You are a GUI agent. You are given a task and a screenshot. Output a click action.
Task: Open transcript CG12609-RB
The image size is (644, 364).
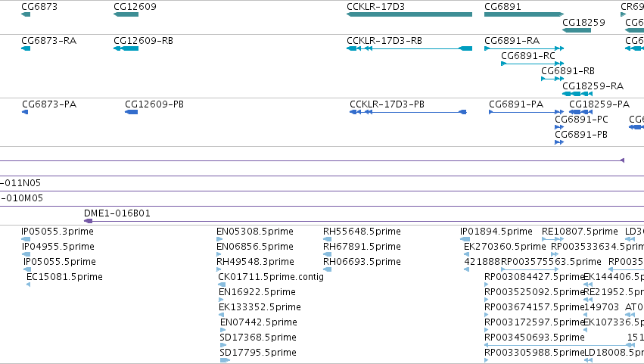click(143, 41)
